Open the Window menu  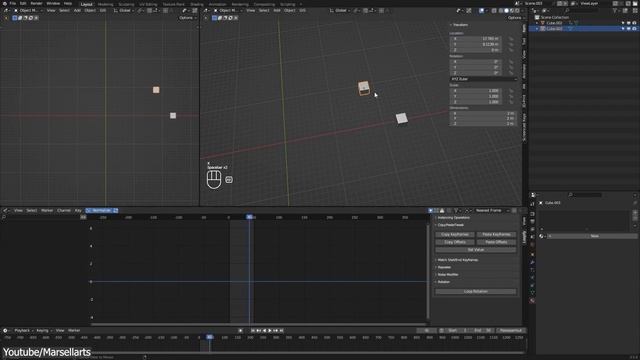[x=53, y=3]
